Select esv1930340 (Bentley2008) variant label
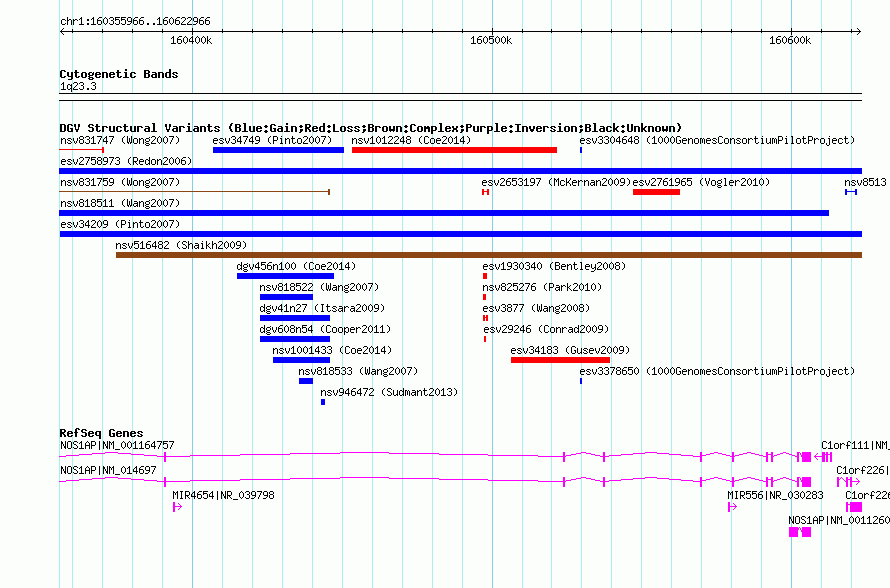Image resolution: width=890 pixels, height=588 pixels. pos(554,266)
